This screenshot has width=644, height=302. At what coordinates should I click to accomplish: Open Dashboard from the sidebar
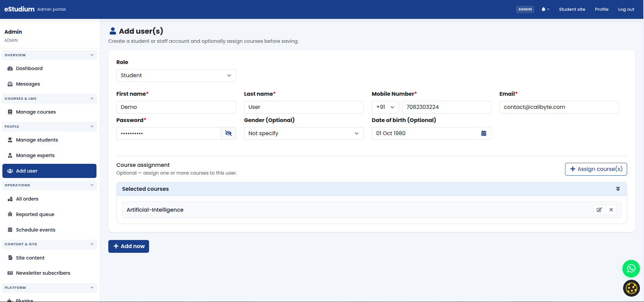point(49,68)
